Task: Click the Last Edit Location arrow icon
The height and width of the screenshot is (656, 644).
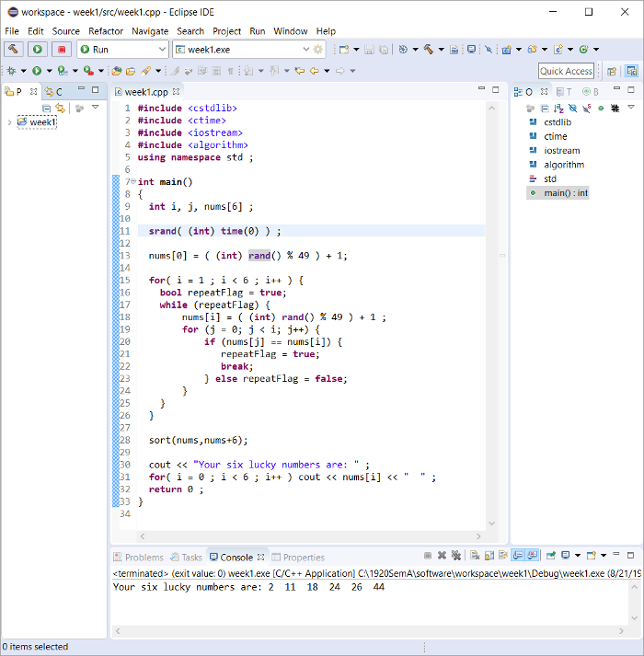Action: [x=299, y=71]
